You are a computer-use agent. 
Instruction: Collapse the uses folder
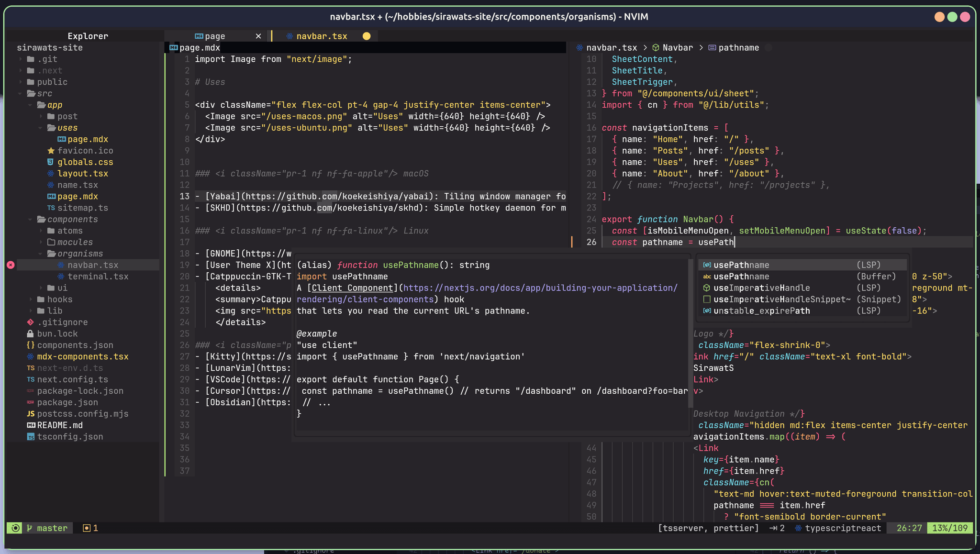[41, 128]
